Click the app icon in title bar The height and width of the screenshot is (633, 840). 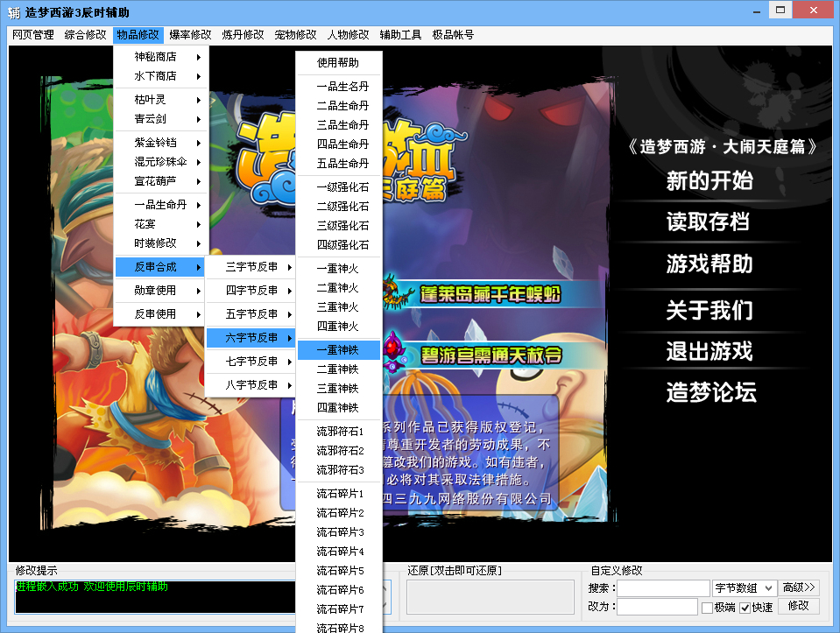click(x=13, y=11)
